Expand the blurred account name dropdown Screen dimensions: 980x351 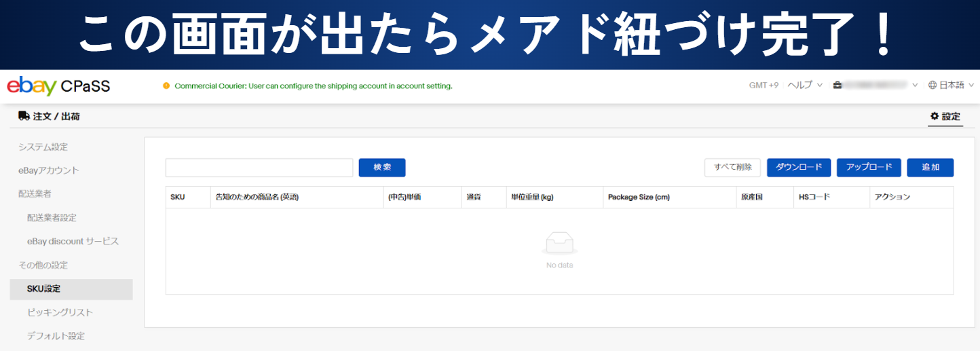pyautogui.click(x=880, y=86)
